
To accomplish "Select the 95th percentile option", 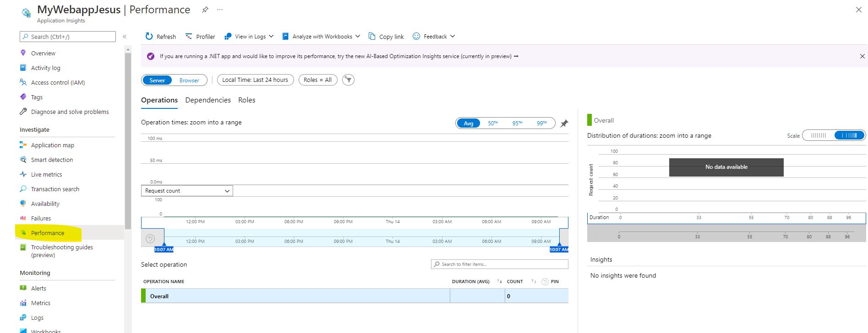I will (517, 124).
